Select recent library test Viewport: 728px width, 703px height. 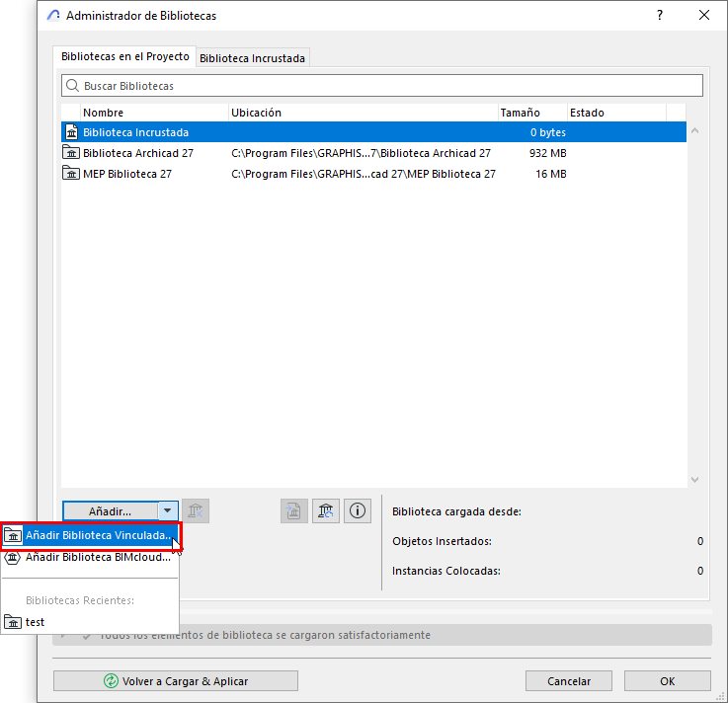coord(90,622)
